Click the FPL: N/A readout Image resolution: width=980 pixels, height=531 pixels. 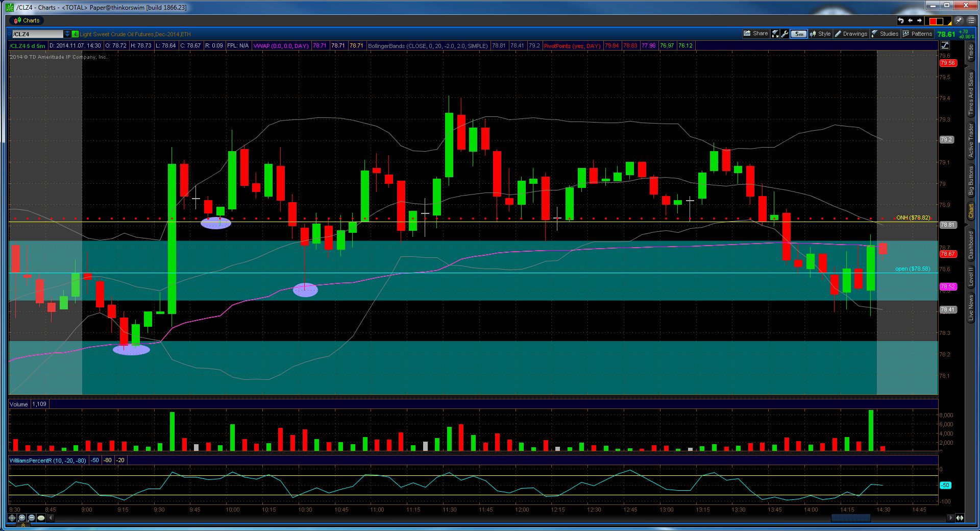238,46
